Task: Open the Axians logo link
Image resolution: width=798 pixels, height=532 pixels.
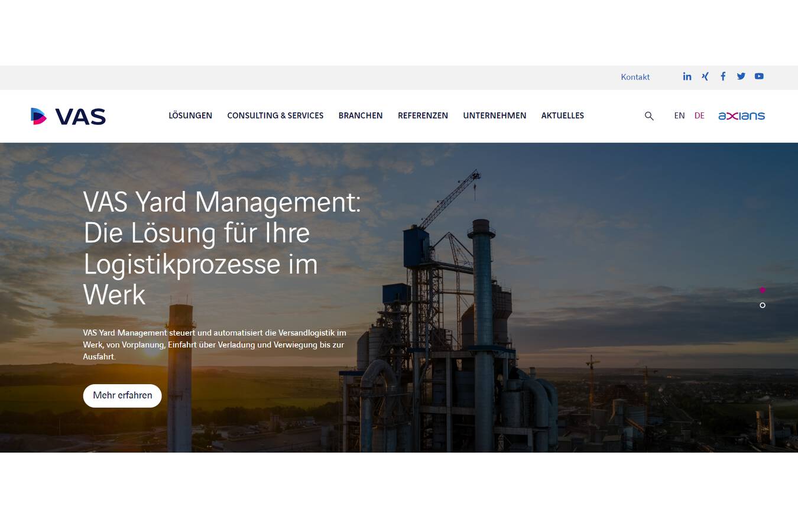Action: click(x=741, y=116)
